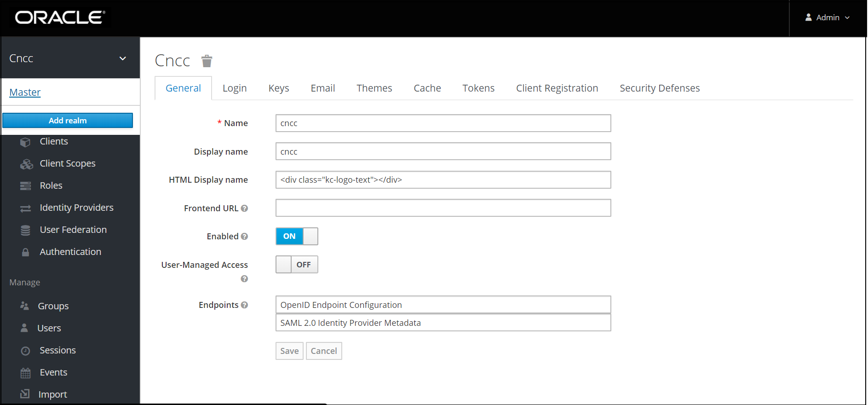Click the Groups people icon
The height and width of the screenshot is (405, 868).
[x=25, y=306]
